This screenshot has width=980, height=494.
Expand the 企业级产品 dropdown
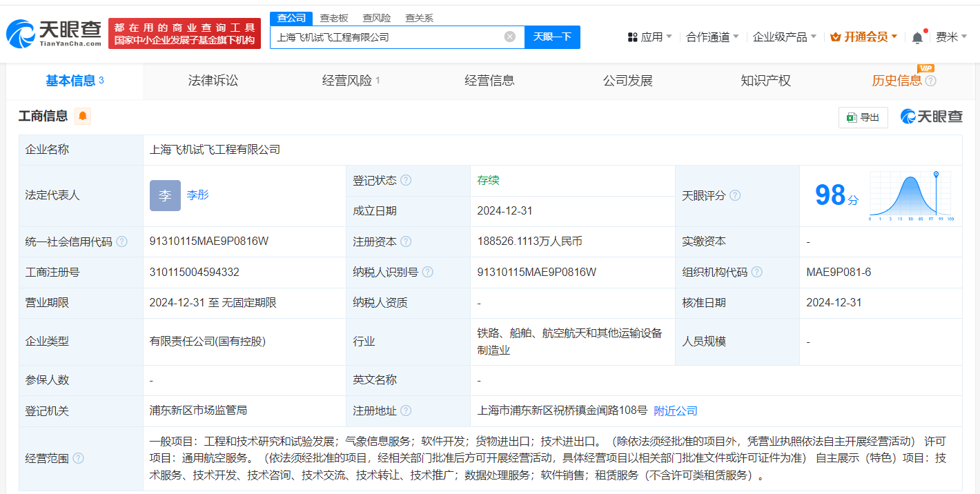784,37
